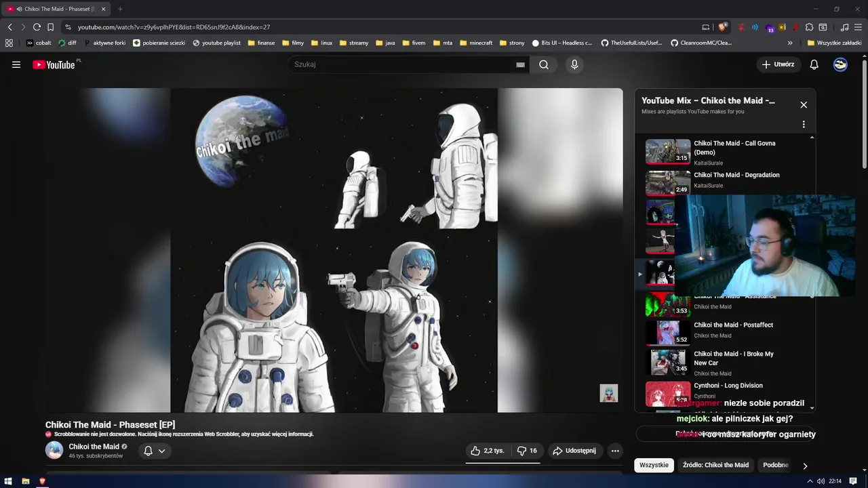Viewport: 868px width, 488px height.
Task: Open the account avatar menu
Action: [840, 64]
